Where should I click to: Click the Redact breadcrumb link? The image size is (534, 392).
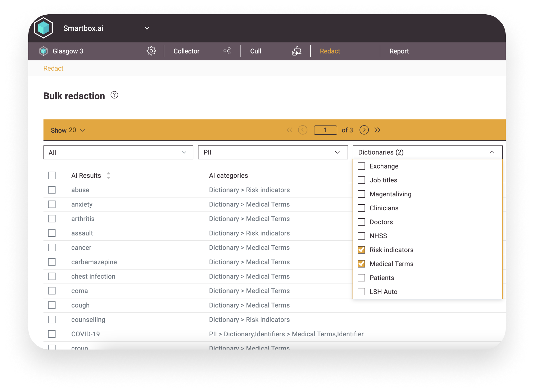tap(53, 68)
